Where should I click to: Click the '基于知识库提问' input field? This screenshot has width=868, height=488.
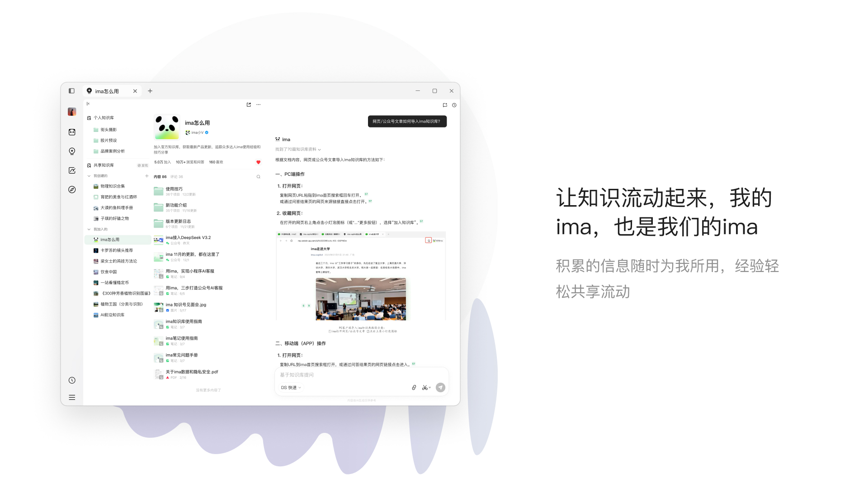pos(362,375)
